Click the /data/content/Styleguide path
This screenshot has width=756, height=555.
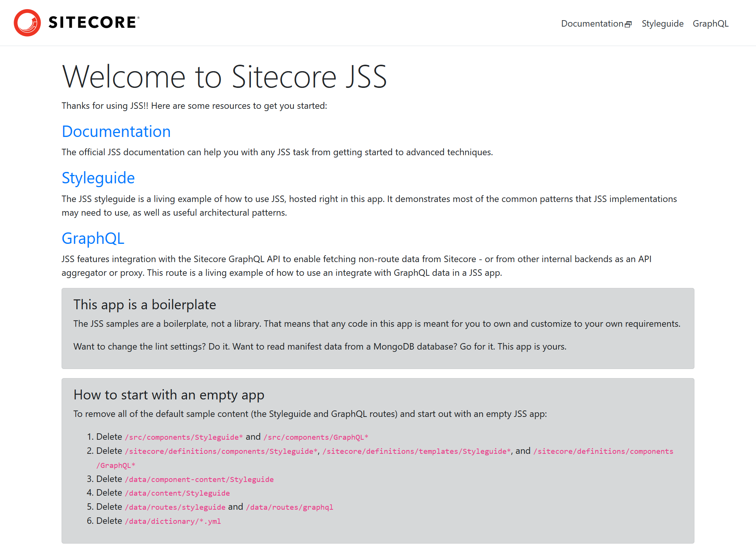click(x=178, y=493)
